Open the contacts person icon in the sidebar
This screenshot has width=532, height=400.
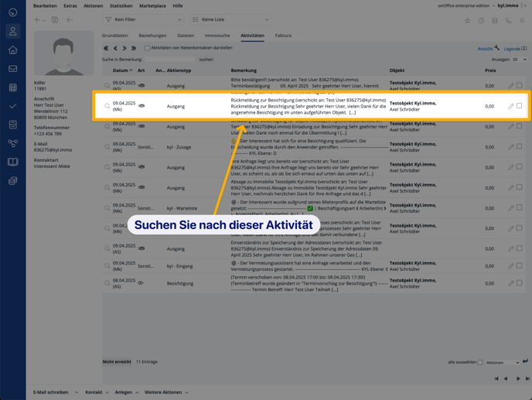point(13,31)
